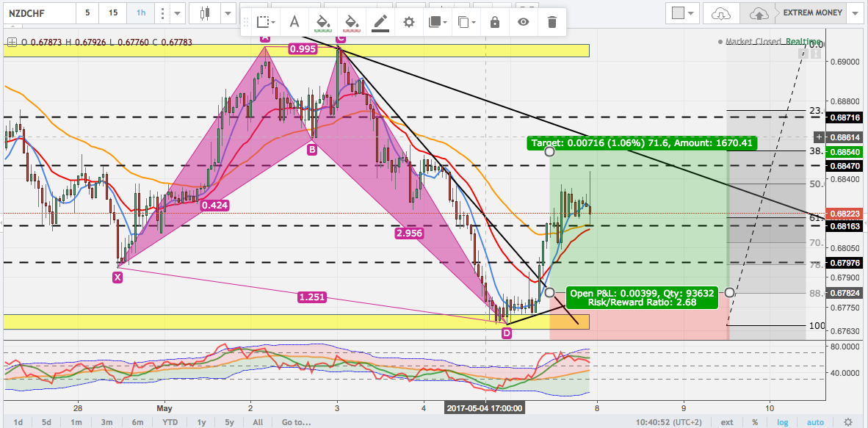
Task: Click the NZDCHF symbol input field
Action: (x=35, y=13)
